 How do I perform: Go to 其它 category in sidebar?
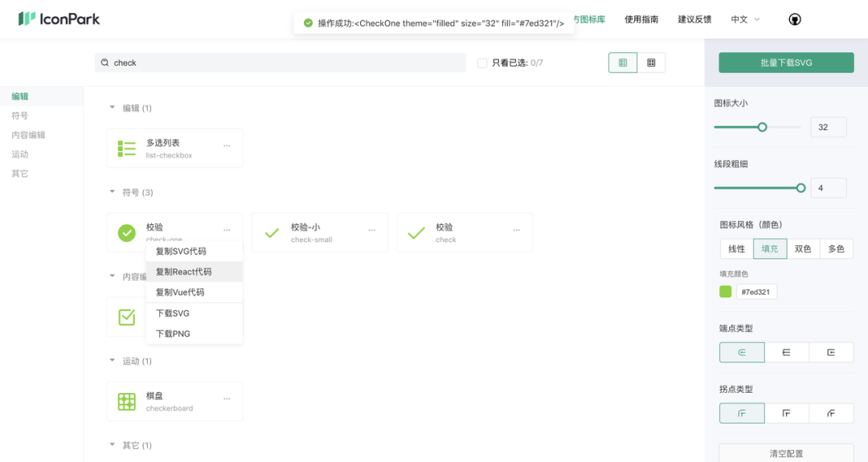click(x=20, y=174)
